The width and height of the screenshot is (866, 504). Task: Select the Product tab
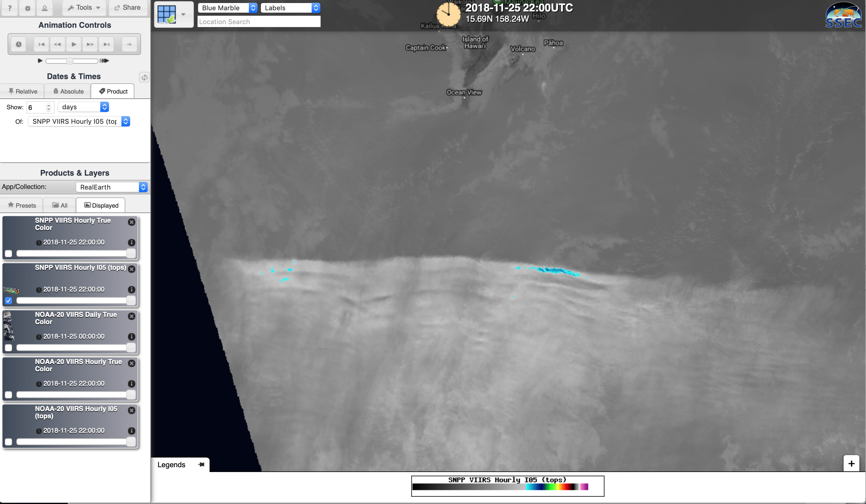(x=113, y=91)
